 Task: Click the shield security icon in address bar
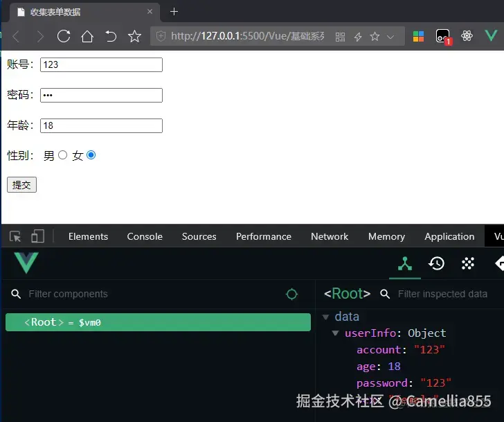[x=161, y=36]
